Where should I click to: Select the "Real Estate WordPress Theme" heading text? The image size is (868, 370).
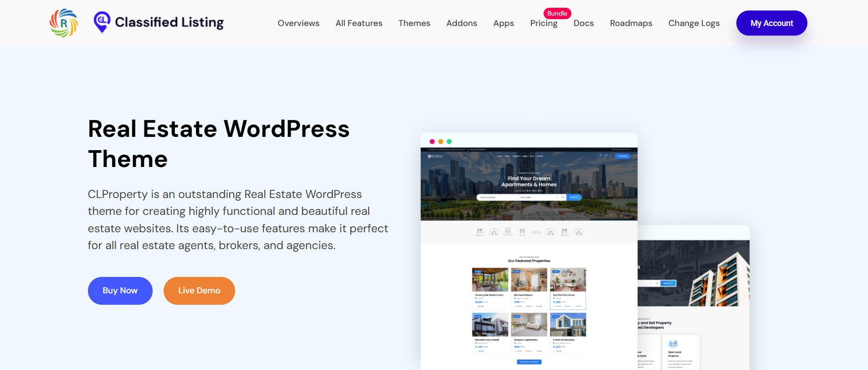[219, 144]
